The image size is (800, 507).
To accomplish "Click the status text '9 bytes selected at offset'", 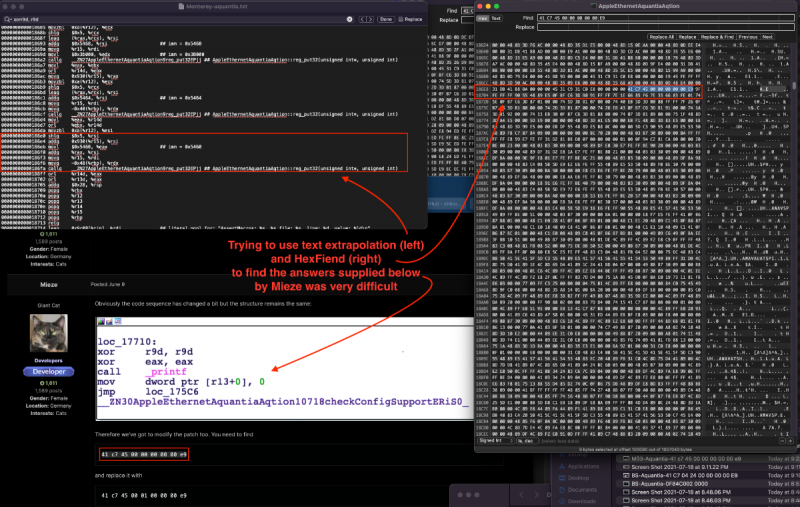I will [x=606, y=449].
